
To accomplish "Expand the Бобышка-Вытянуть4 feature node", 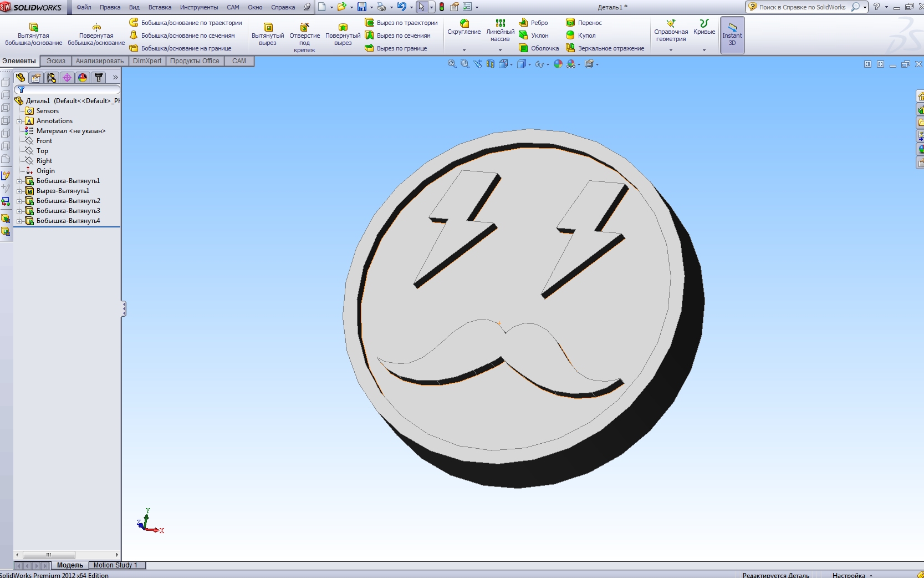I will tap(19, 221).
